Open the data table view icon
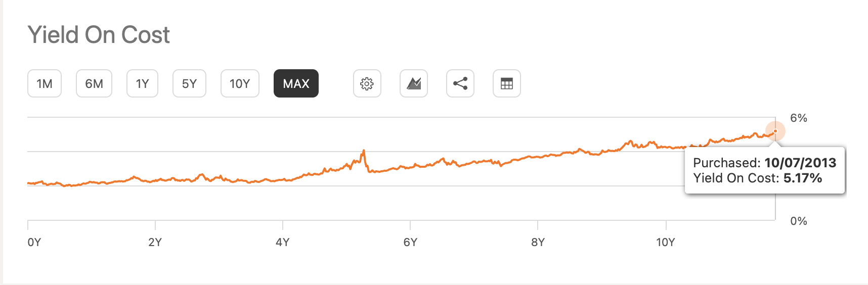The width and height of the screenshot is (868, 285). (x=506, y=83)
